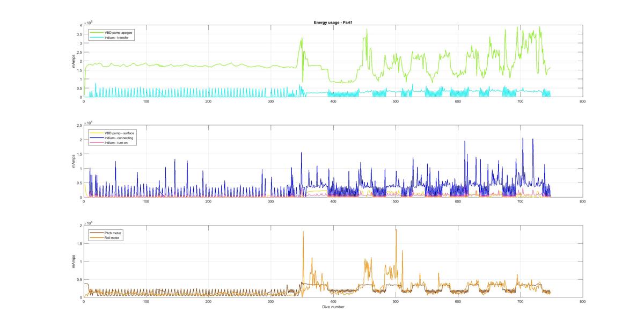Click the 4 y-axis tick in the top plot
Image resolution: width=644 pixels, height=334 pixels.
click(80, 25)
